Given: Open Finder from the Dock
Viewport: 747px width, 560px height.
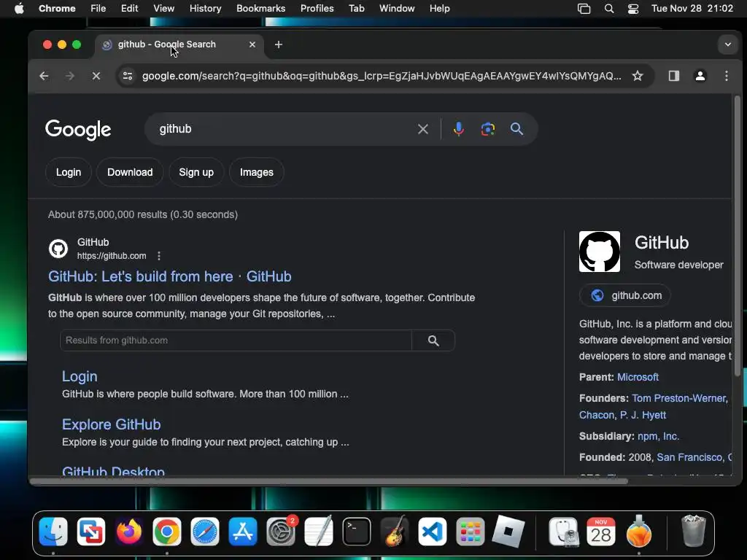Looking at the screenshot, I should [x=53, y=532].
